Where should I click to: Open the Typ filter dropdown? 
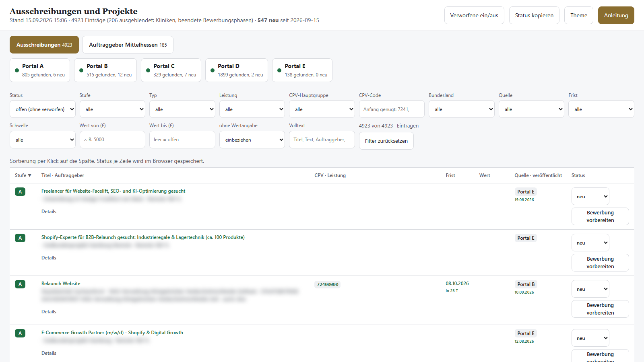click(x=182, y=109)
